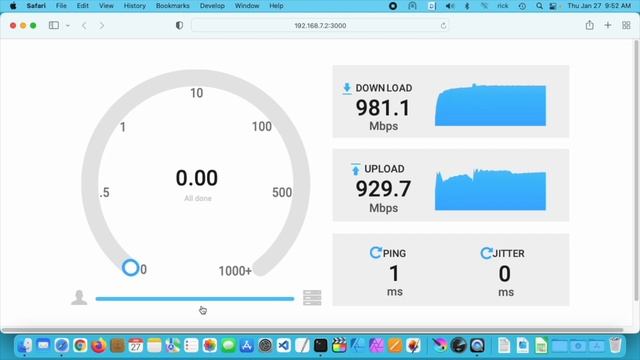The height and width of the screenshot is (360, 640).
Task: Click the upload speed graph
Action: [x=490, y=189]
